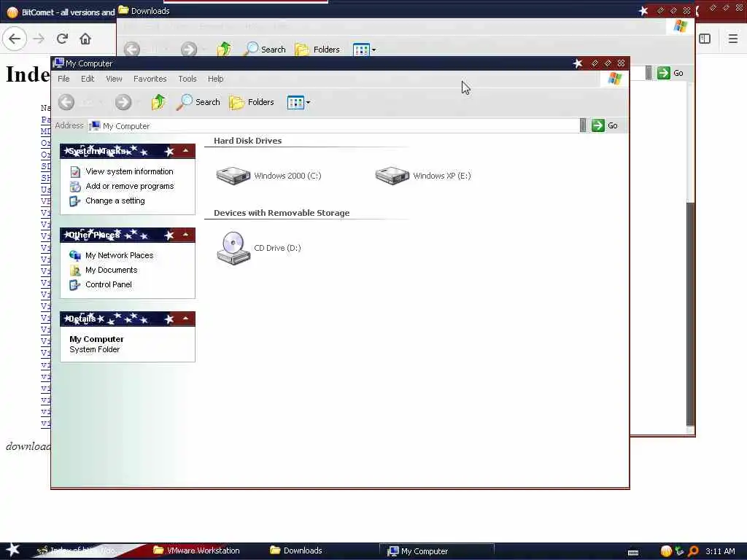747x560 pixels.
Task: Click My Documents folder icon
Action: point(75,271)
